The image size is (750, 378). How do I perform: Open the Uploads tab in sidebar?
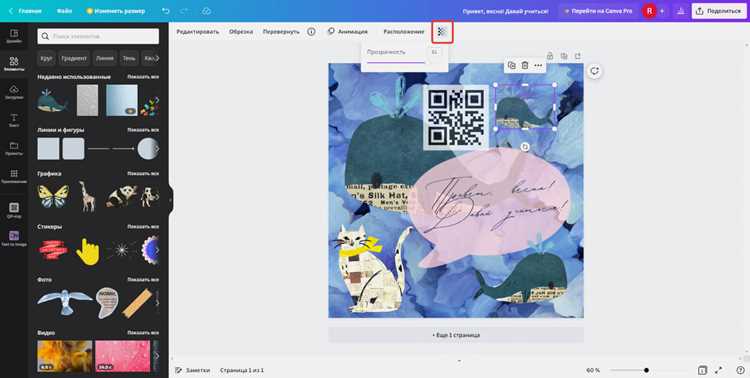pos(14,92)
